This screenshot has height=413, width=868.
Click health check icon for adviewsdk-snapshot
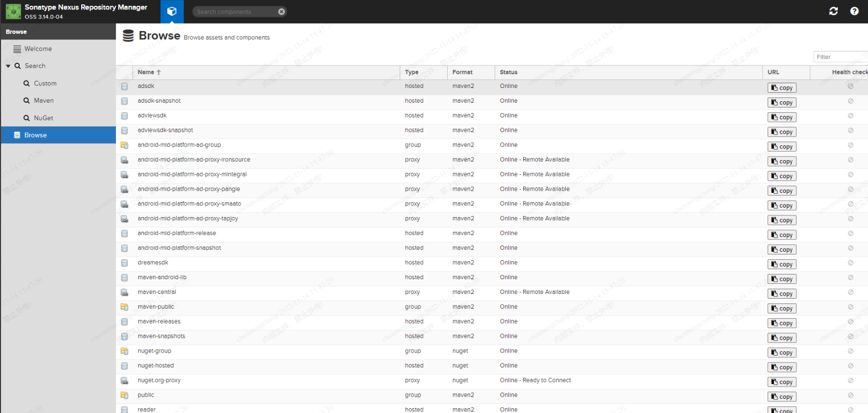(x=851, y=131)
